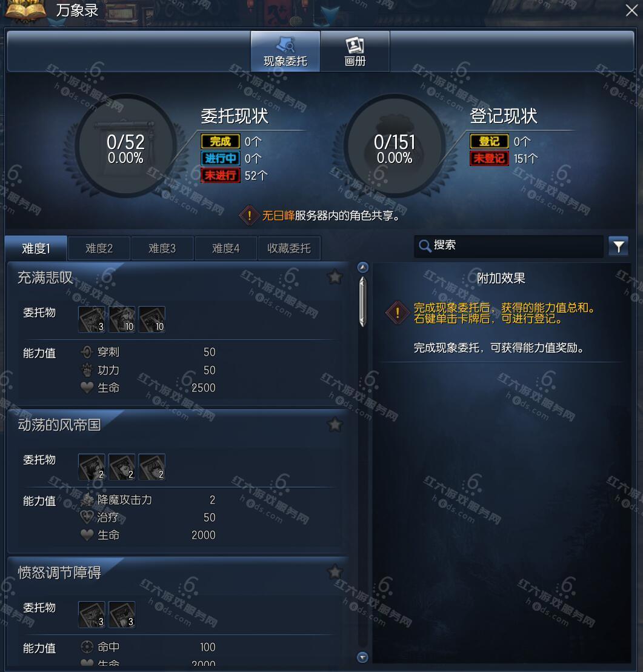The width and height of the screenshot is (643, 672).
Task: Click magnifier icon in the search box
Action: click(424, 246)
